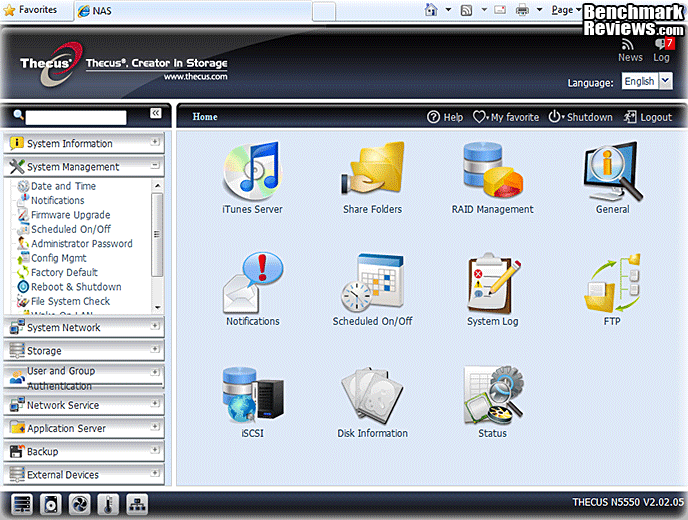The width and height of the screenshot is (688, 520).
Task: Click the RAID status icon in bottom bar
Action: (x=22, y=504)
